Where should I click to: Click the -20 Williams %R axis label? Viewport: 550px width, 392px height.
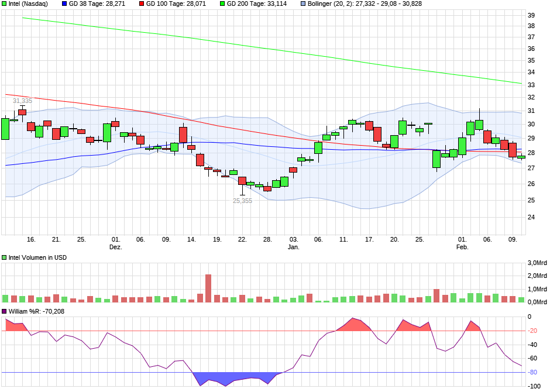coord(533,331)
